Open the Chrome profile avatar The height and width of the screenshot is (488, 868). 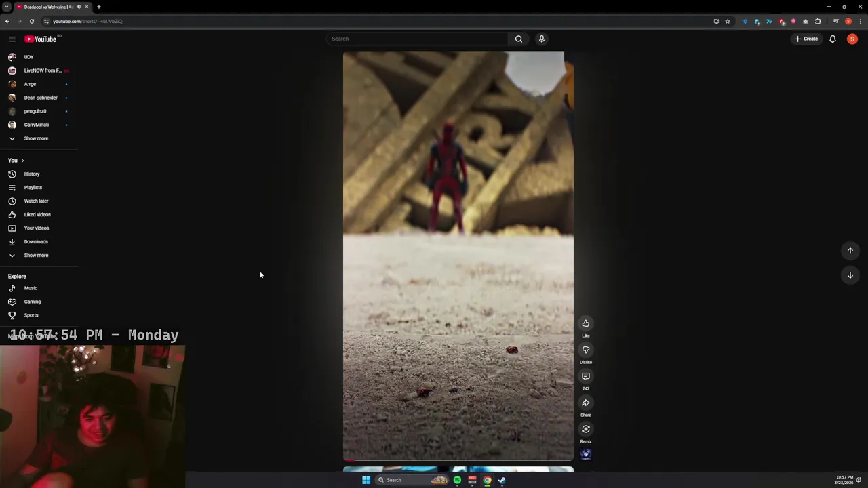pyautogui.click(x=848, y=21)
